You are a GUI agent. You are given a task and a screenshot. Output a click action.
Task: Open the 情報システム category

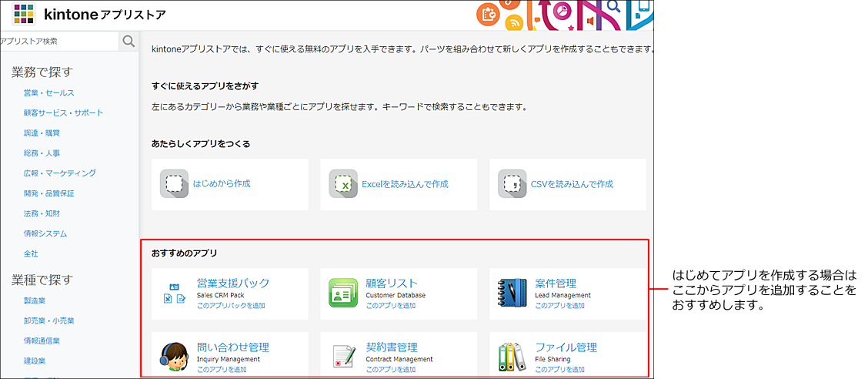point(45,234)
